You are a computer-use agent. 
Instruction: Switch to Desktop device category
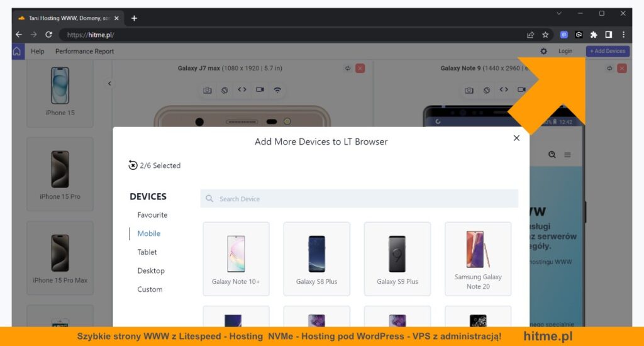click(x=151, y=271)
